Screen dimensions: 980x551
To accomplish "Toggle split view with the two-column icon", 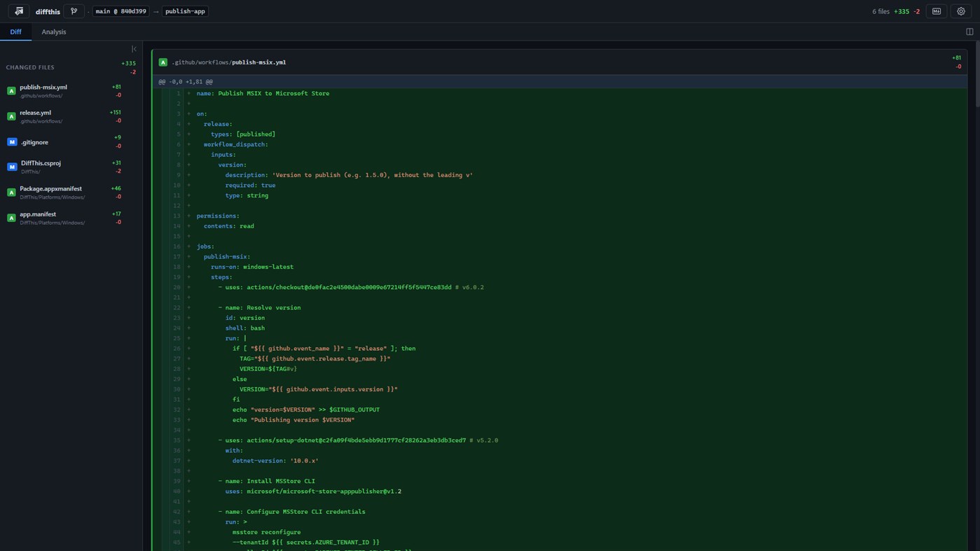I will 969,32.
